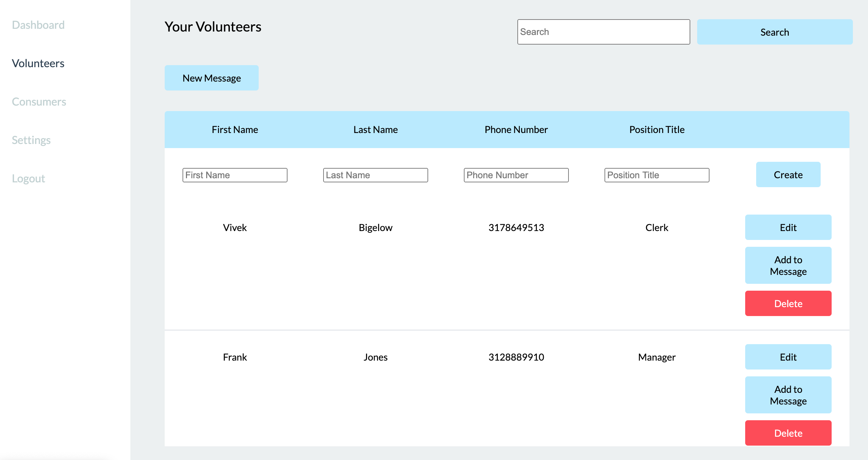Focus the top Search text field
This screenshot has height=460, width=868.
click(603, 32)
